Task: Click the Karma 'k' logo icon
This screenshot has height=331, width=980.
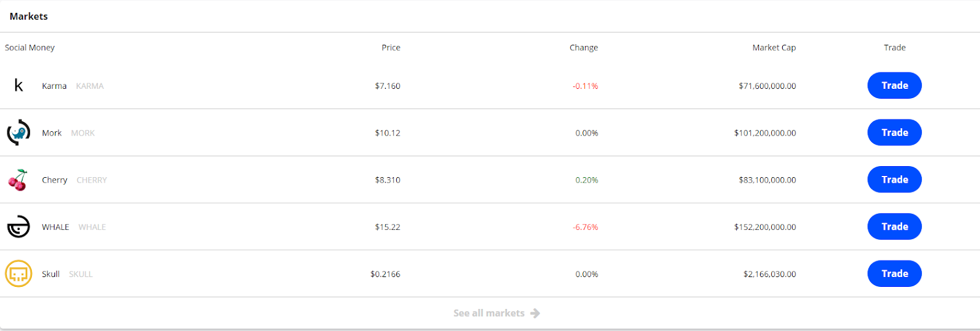Action: tap(18, 86)
